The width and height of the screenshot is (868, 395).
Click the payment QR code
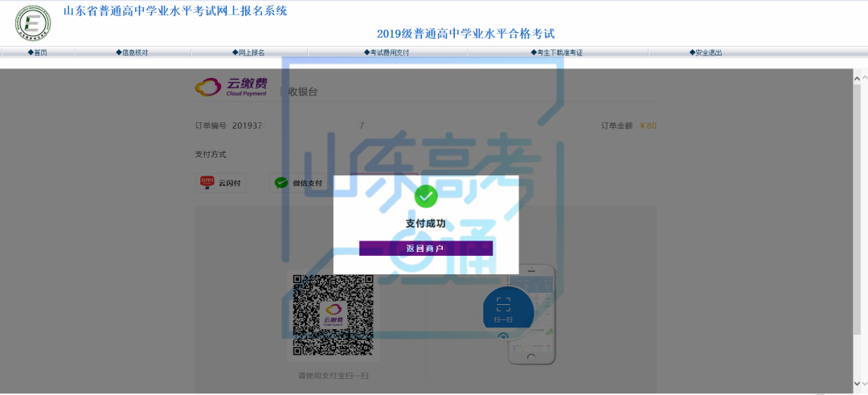coord(333,315)
